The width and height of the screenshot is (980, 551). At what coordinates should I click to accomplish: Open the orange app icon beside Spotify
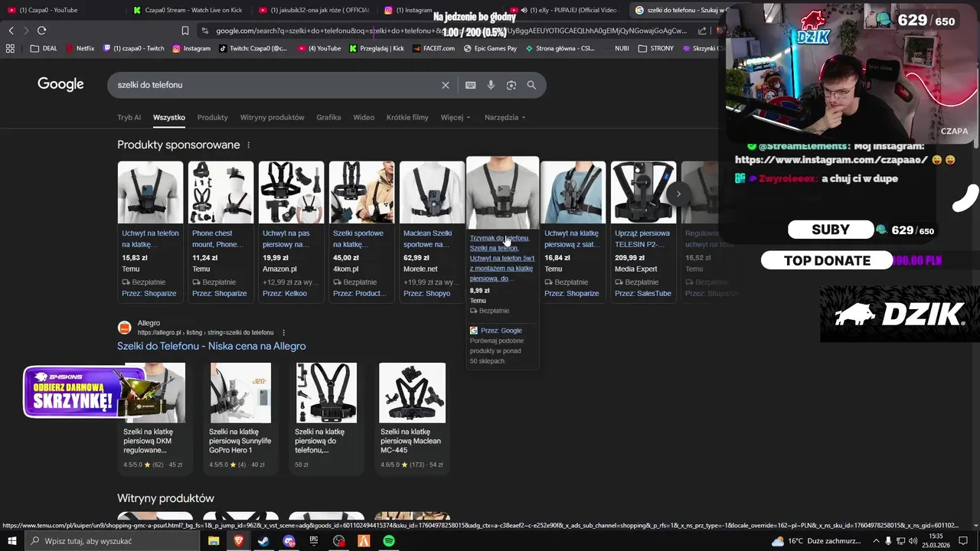[x=364, y=541]
